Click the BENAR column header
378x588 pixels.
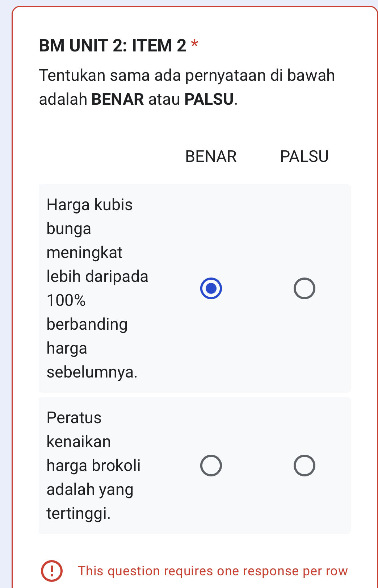[x=211, y=156]
